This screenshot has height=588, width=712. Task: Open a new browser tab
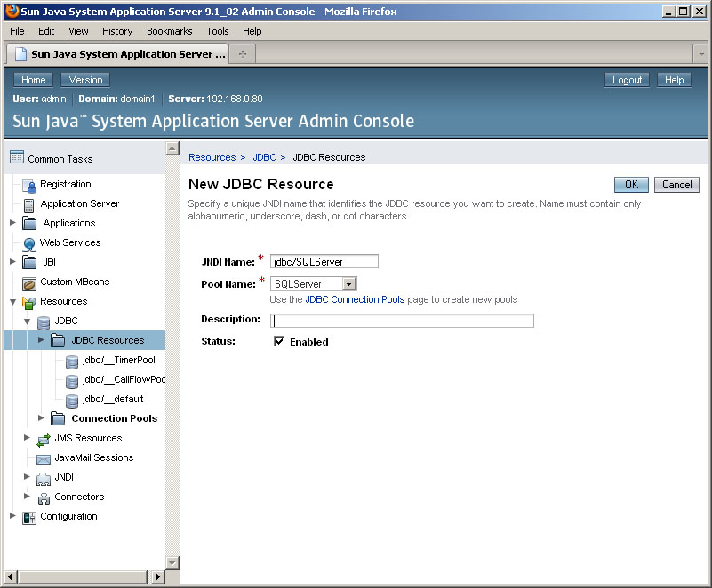pyautogui.click(x=243, y=54)
